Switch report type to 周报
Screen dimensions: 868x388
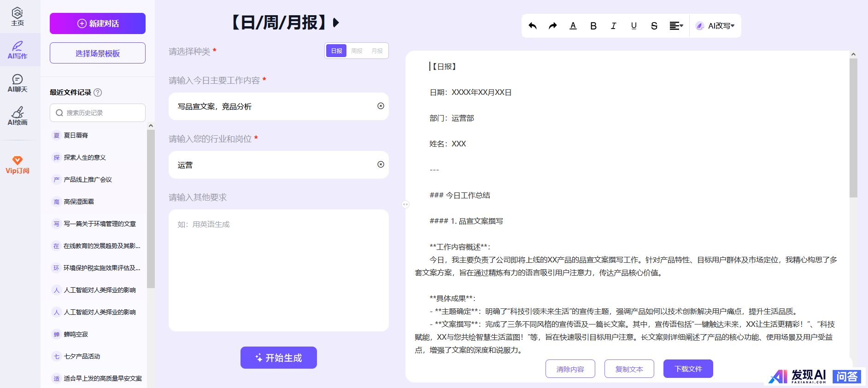pyautogui.click(x=357, y=51)
